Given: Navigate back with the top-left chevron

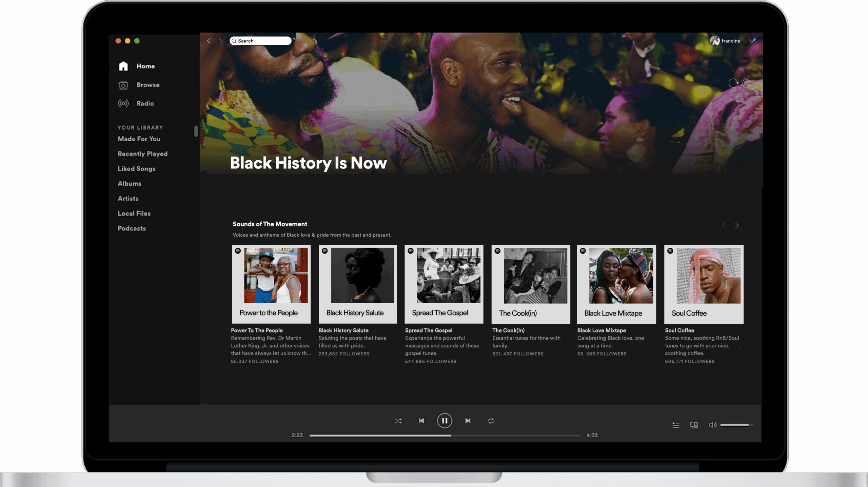Looking at the screenshot, I should [x=209, y=41].
